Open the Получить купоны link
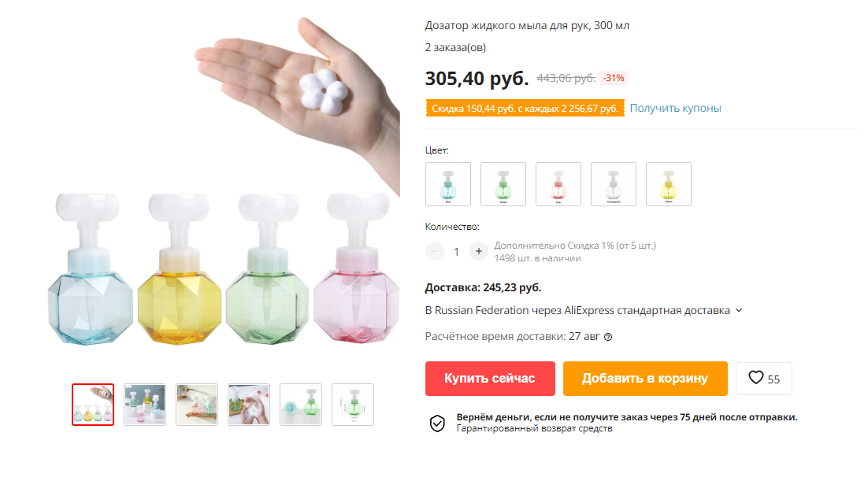The width and height of the screenshot is (868, 481). pos(675,109)
